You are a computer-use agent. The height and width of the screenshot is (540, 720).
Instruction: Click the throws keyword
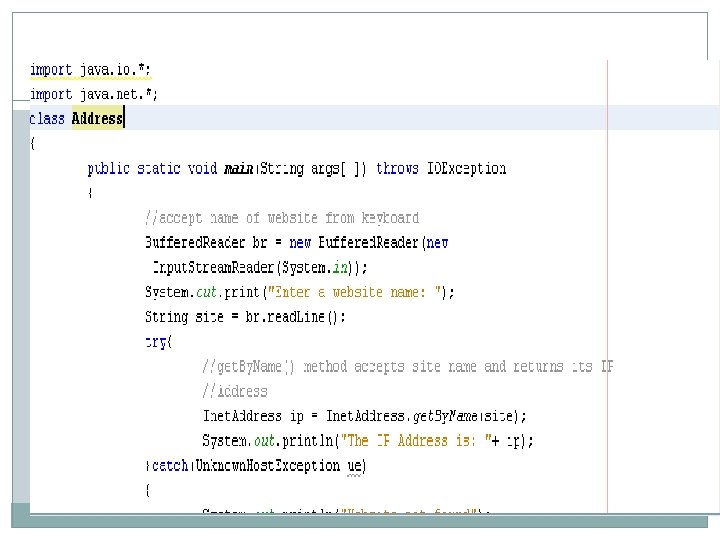397,168
